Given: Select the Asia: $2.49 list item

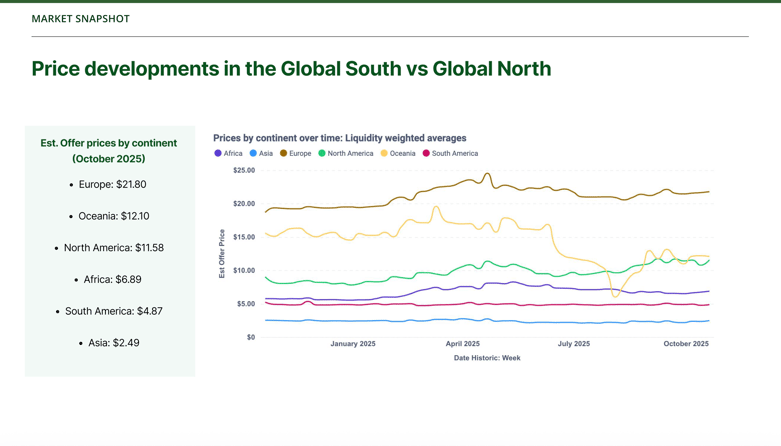Looking at the screenshot, I should (x=114, y=343).
